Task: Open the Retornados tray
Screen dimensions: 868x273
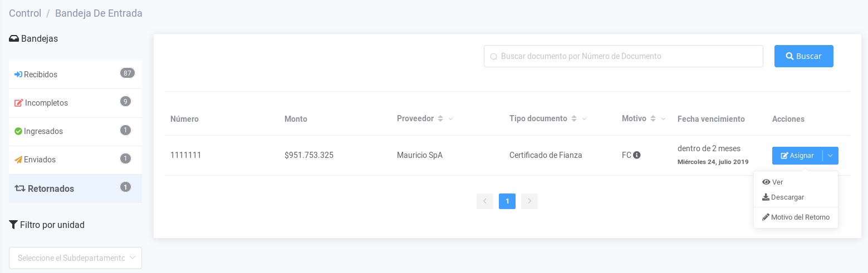Action: click(x=51, y=188)
